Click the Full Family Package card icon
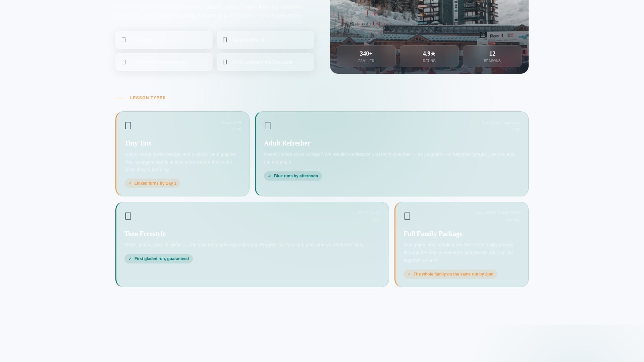The height and width of the screenshot is (362, 644). (407, 216)
